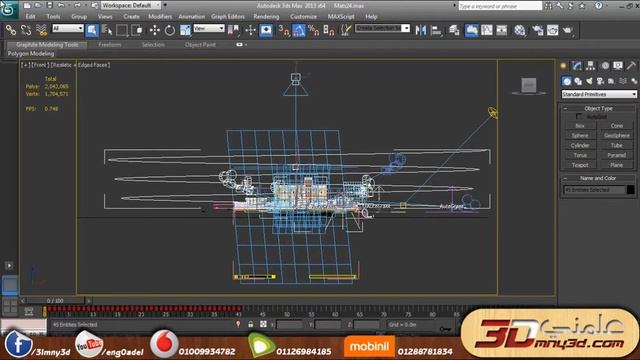The width and height of the screenshot is (640, 360).
Task: Open the Modifiers menu
Action: click(160, 17)
